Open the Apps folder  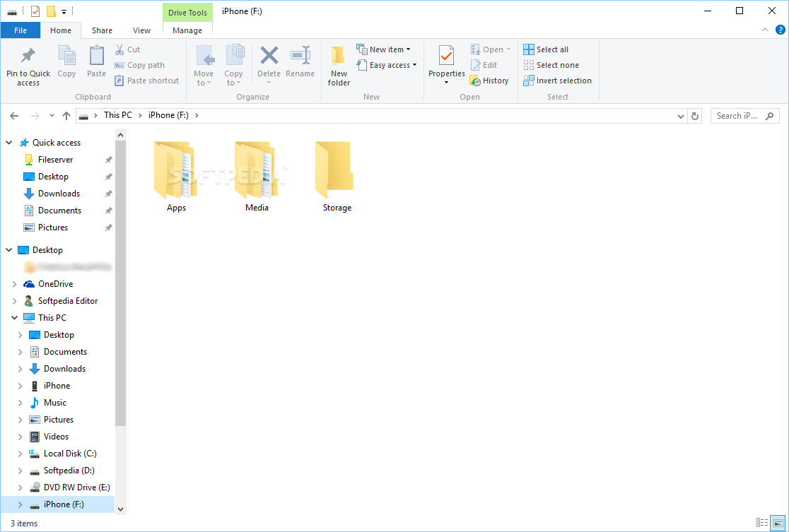[176, 177]
